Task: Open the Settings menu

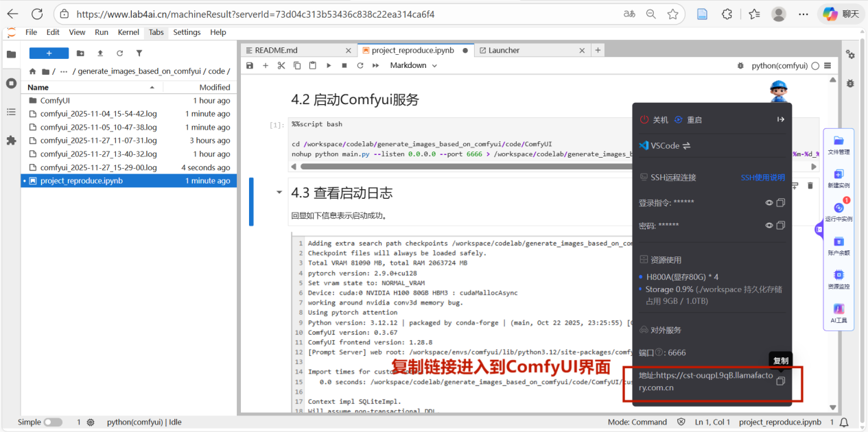Action: pos(187,32)
